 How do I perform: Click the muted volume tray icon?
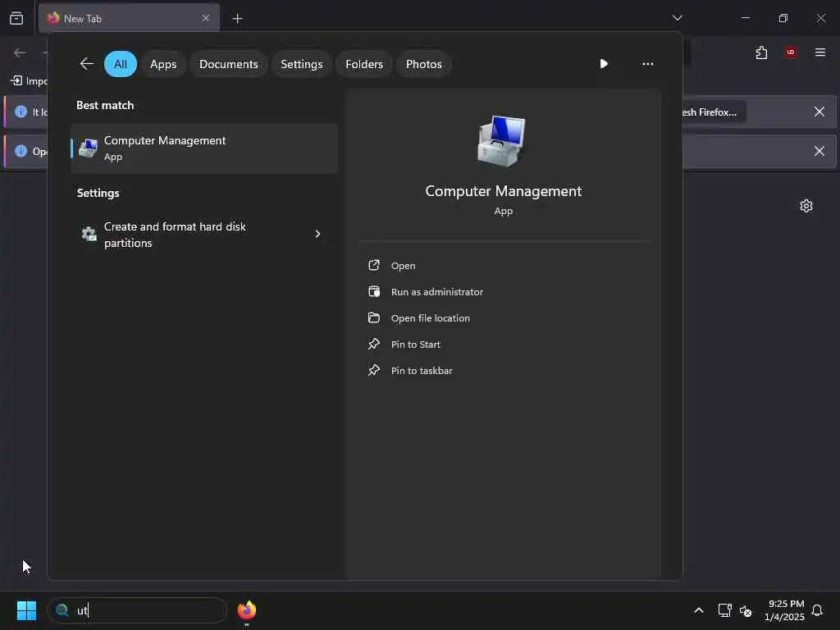[745, 610]
